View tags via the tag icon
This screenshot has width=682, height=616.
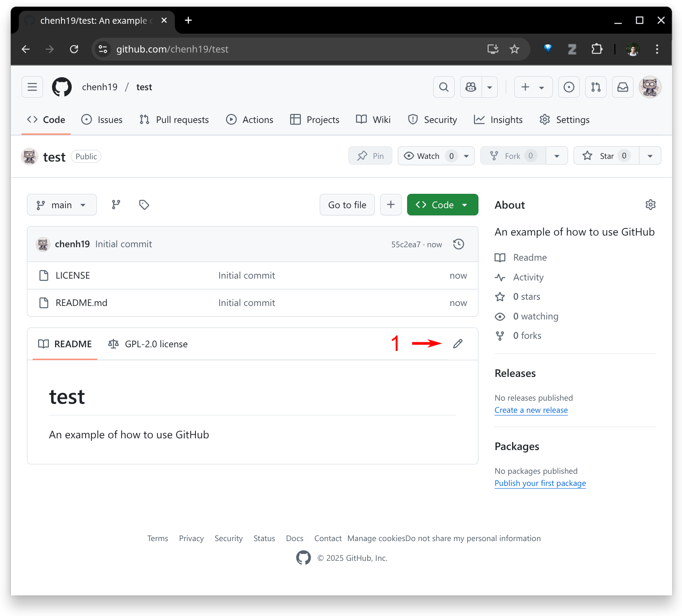pos(144,205)
